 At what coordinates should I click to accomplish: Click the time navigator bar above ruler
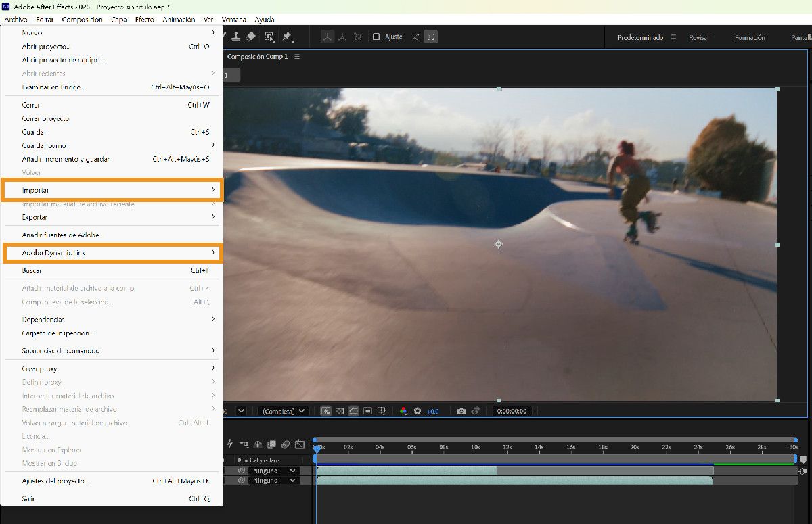pyautogui.click(x=555, y=440)
